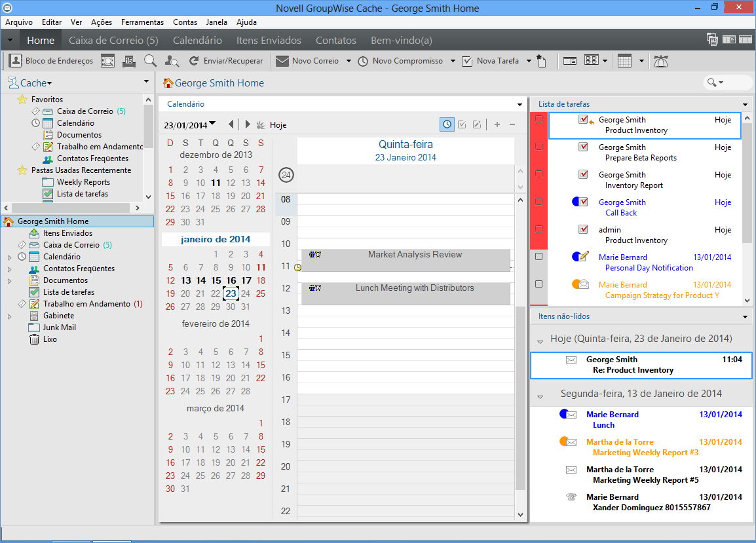This screenshot has height=543, width=756.
Task: Open the Novo Correio dropdown arrow
Action: pos(349,61)
